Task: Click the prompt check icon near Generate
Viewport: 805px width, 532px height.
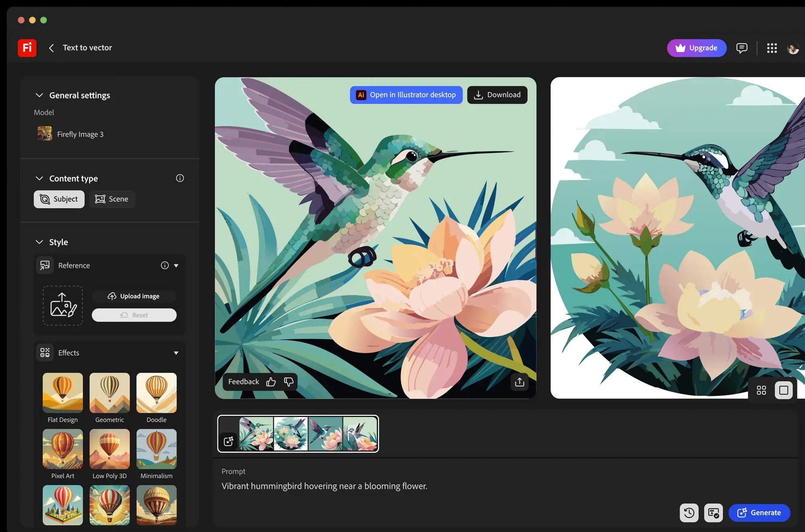Action: click(x=713, y=513)
